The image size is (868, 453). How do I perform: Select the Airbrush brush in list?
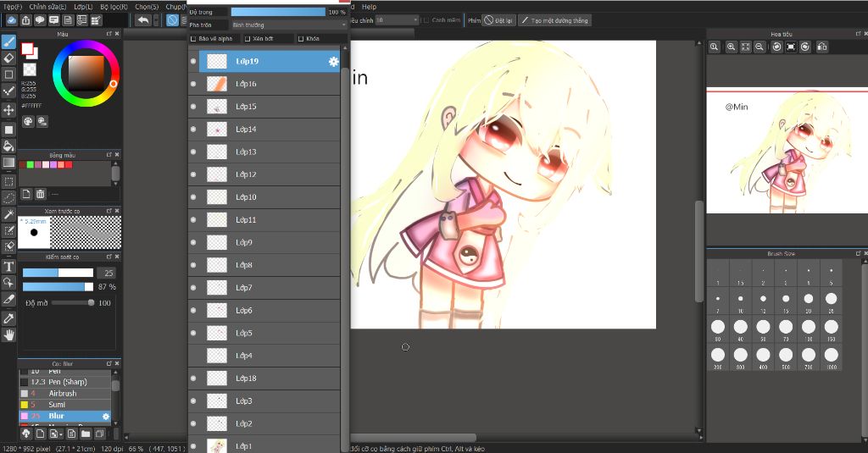[64, 393]
